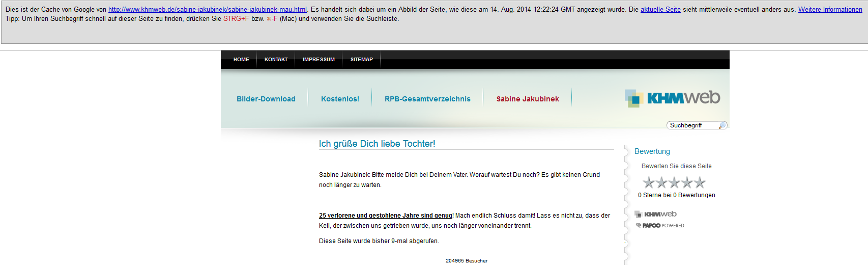Screen dimensions: 868x265
Task: Open 'Weitere Informationen' link
Action: coord(830,10)
